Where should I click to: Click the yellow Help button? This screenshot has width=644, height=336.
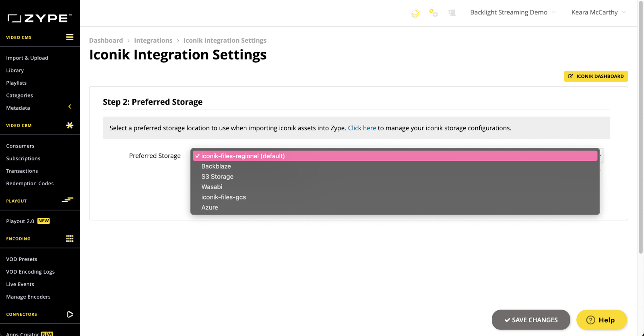602,320
